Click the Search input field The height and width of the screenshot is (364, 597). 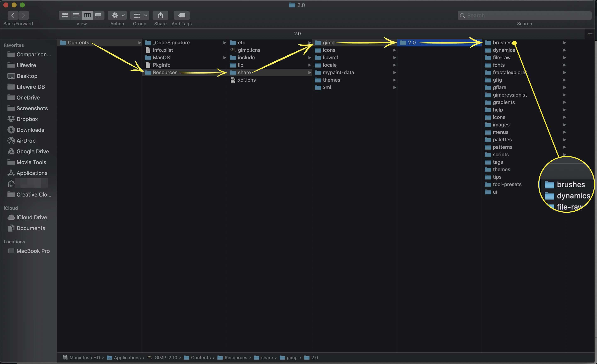524,15
